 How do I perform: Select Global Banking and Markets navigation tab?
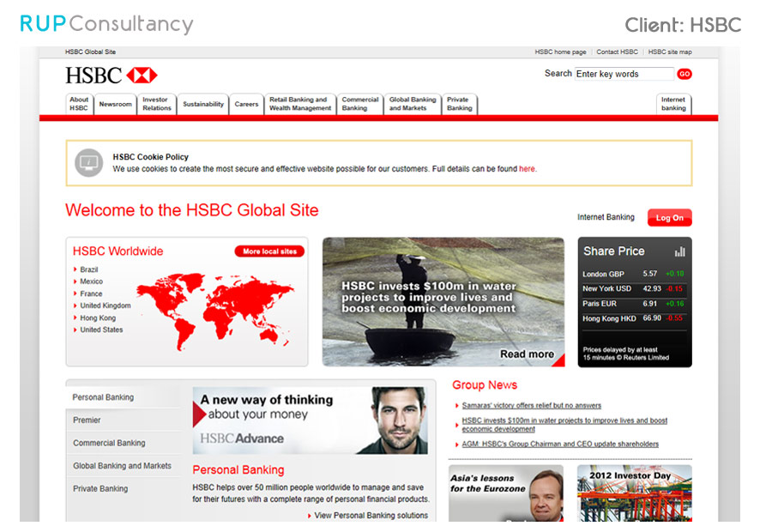413,104
